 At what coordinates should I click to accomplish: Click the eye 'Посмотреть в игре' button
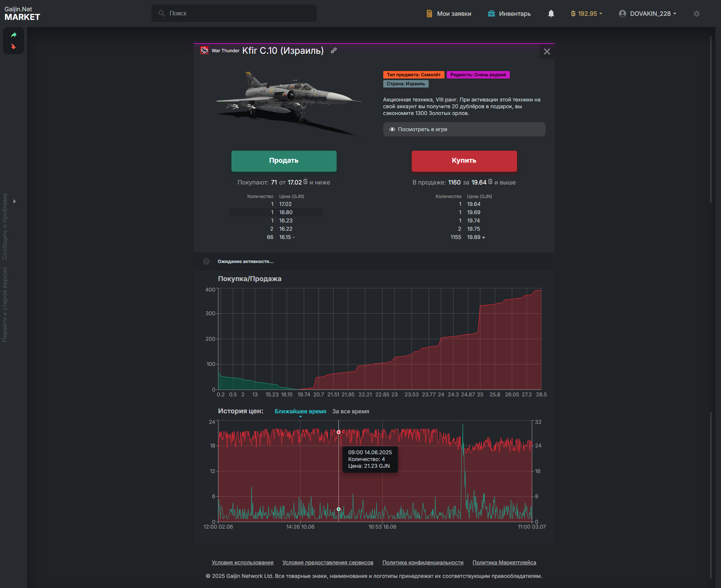[x=464, y=129]
